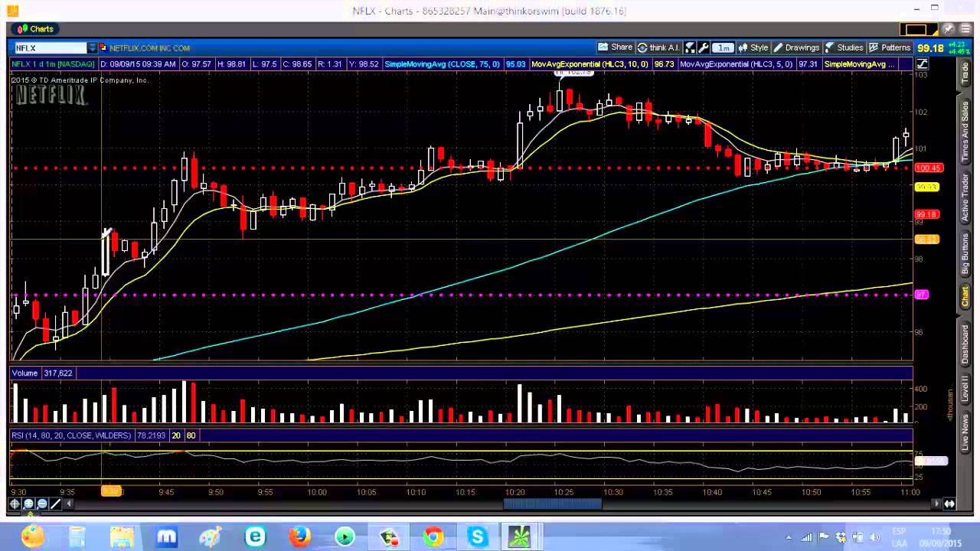This screenshot has height=551, width=980.
Task: Select the trendline drawing tool
Action: point(55,504)
